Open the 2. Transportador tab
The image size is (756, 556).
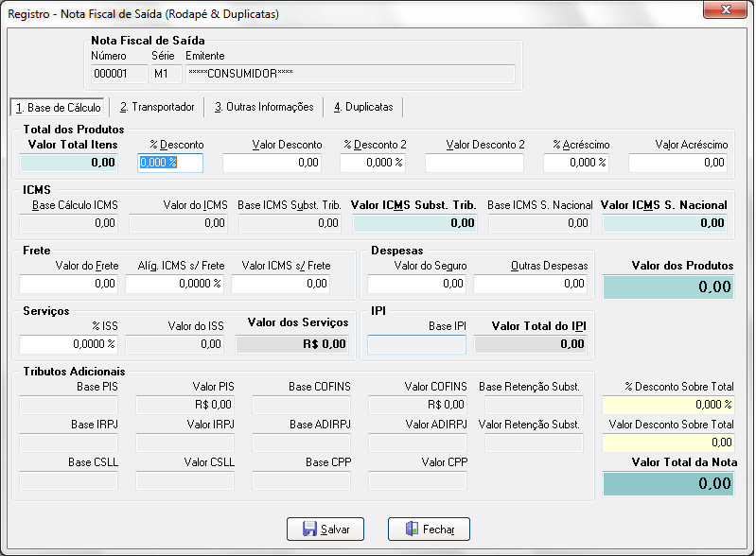tap(157, 107)
